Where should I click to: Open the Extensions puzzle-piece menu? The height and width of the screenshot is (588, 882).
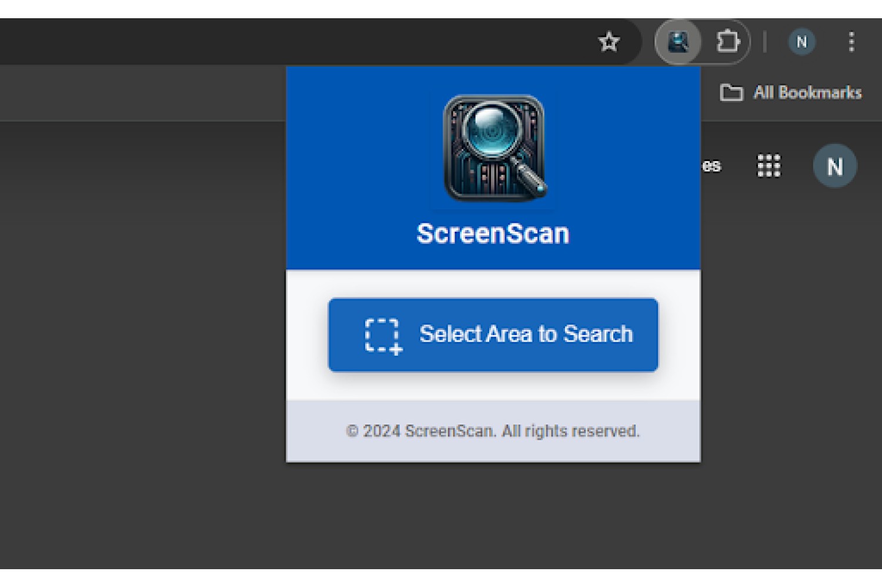[727, 42]
